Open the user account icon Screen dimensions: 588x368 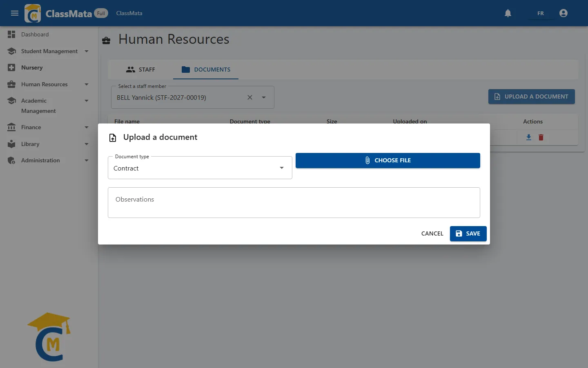[x=563, y=13]
